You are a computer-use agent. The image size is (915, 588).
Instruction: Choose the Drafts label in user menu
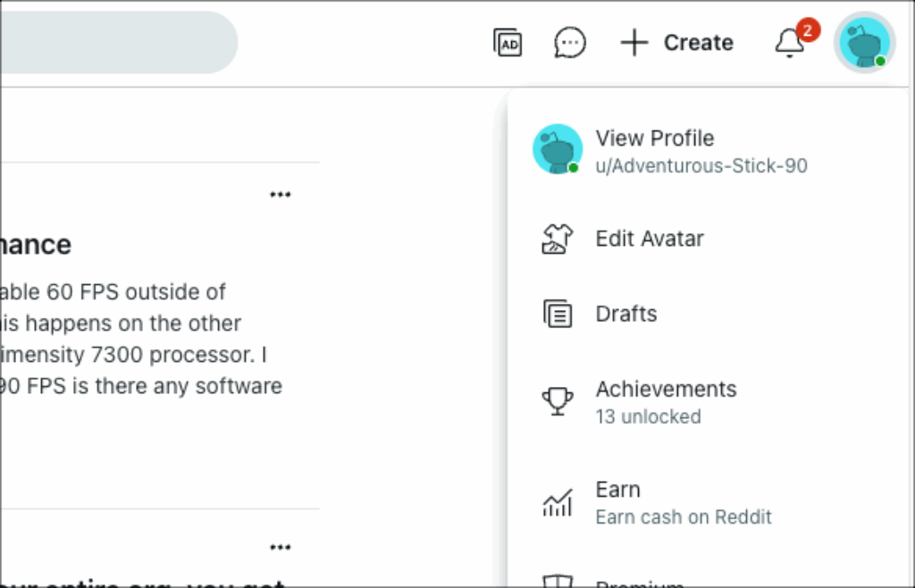(x=626, y=314)
